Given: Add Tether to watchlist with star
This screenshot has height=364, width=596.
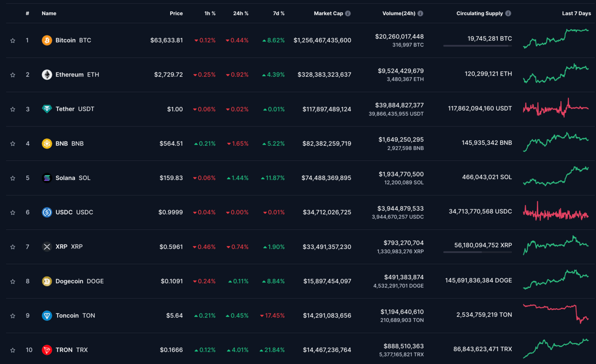Looking at the screenshot, I should click(x=13, y=109).
